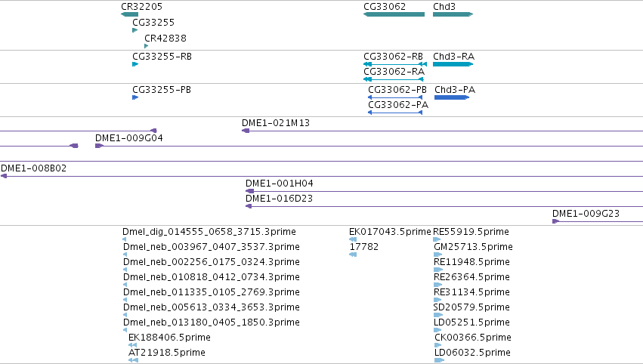Click the DME1-008B02 clone label
Screen dimensions: 643x364
(34, 168)
